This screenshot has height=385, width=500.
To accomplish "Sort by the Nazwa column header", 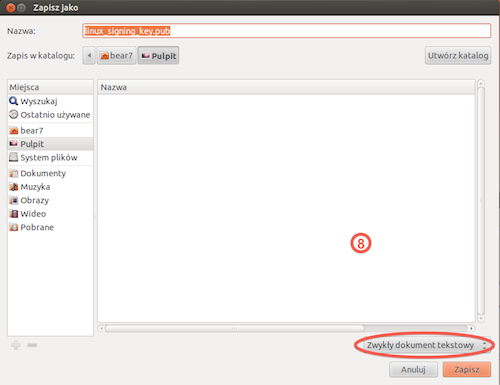I will coord(286,87).
